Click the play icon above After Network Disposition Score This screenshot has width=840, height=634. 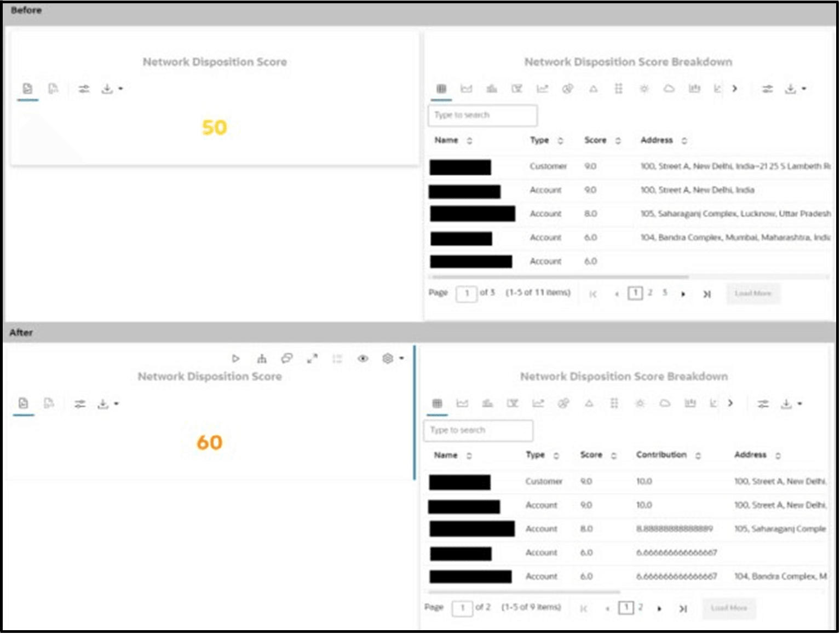click(x=235, y=359)
